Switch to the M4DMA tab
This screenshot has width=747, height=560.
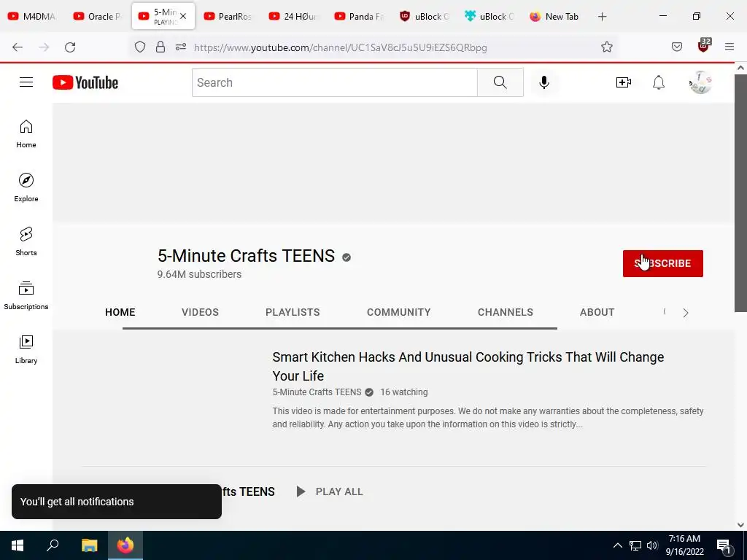tap(32, 16)
